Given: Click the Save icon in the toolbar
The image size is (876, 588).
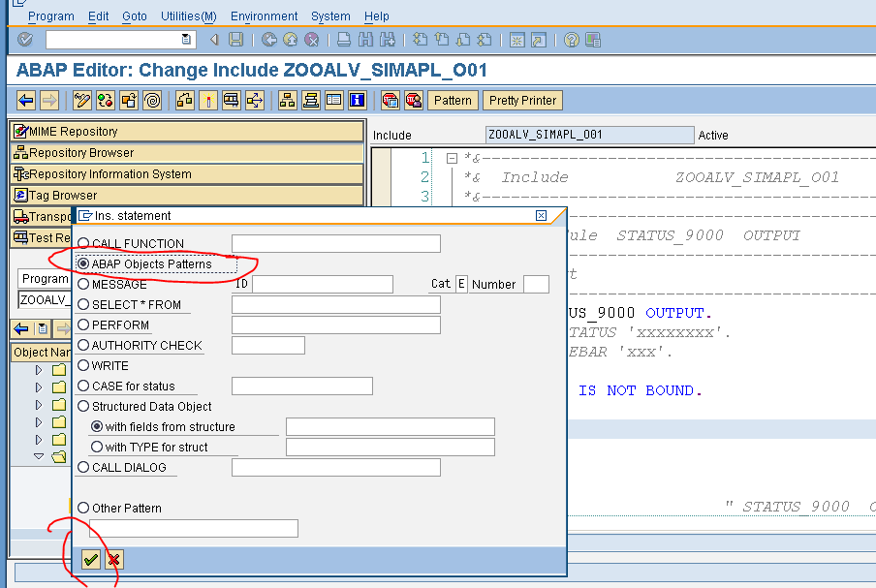Looking at the screenshot, I should (234, 40).
